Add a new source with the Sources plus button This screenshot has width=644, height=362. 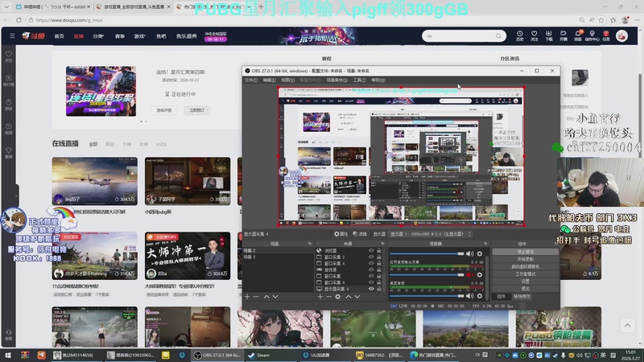pos(320,296)
